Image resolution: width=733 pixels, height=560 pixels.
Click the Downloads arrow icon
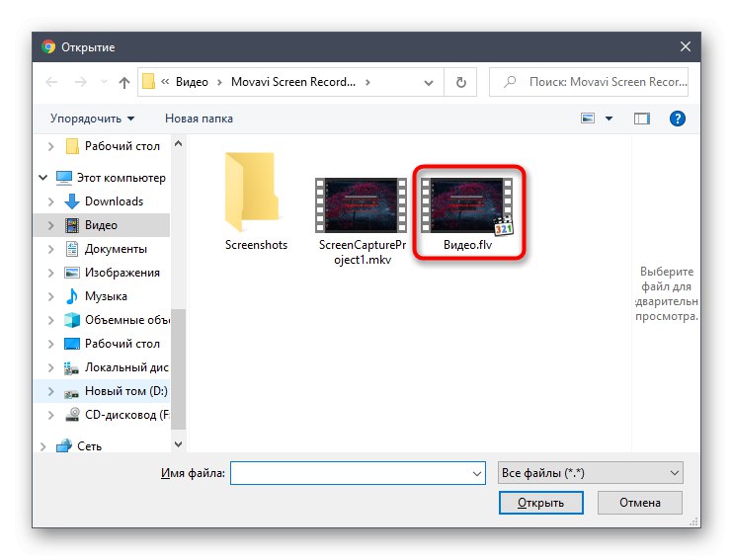72,201
